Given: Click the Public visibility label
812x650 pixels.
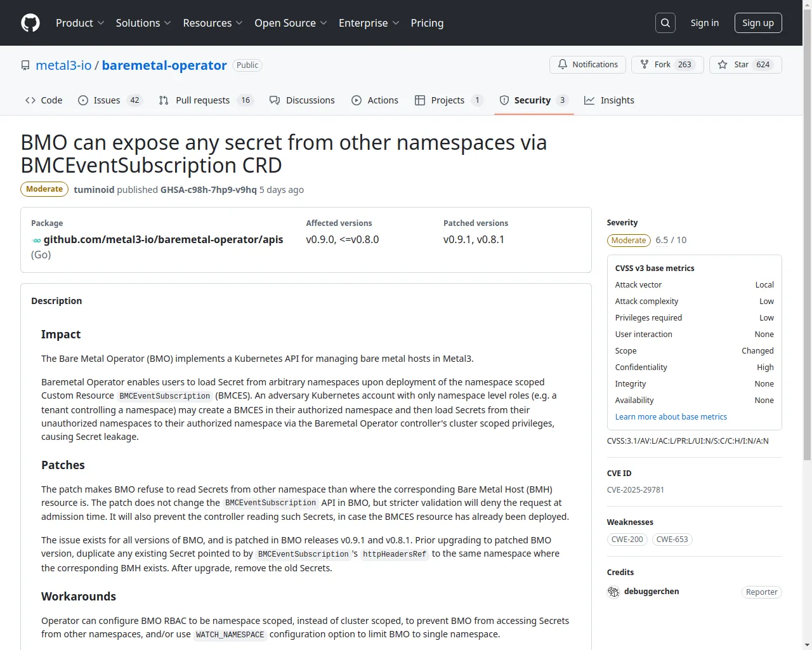Looking at the screenshot, I should (247, 65).
